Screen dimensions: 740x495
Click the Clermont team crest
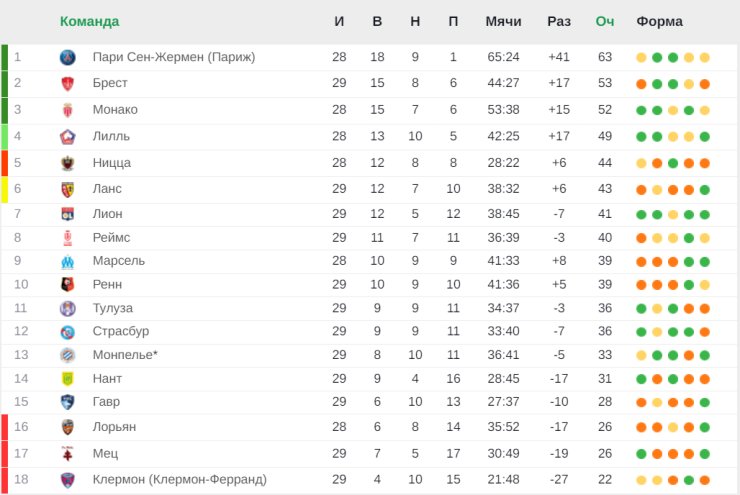pyautogui.click(x=67, y=480)
